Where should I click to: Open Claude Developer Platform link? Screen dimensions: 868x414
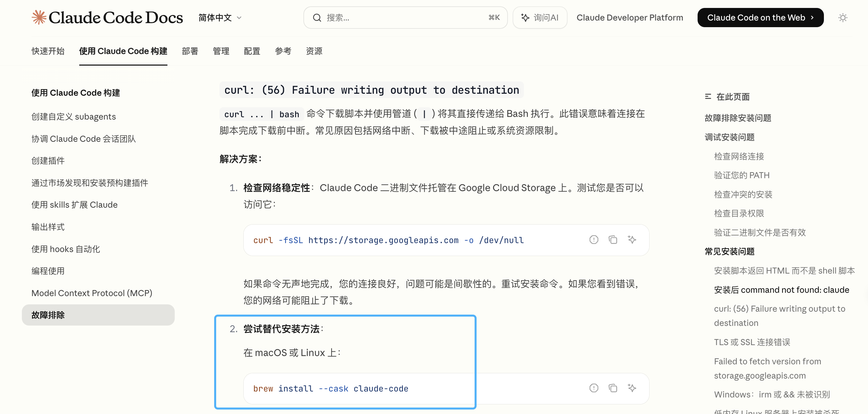click(x=629, y=17)
